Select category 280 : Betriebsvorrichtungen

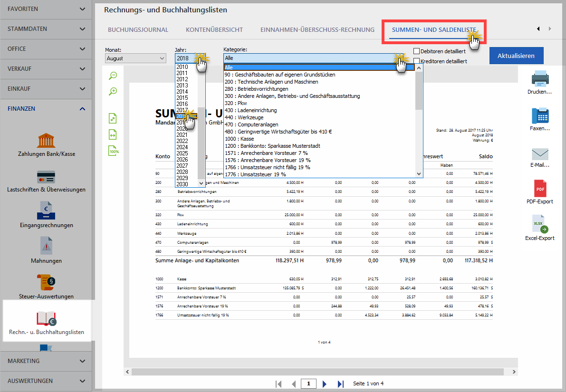click(x=319, y=89)
